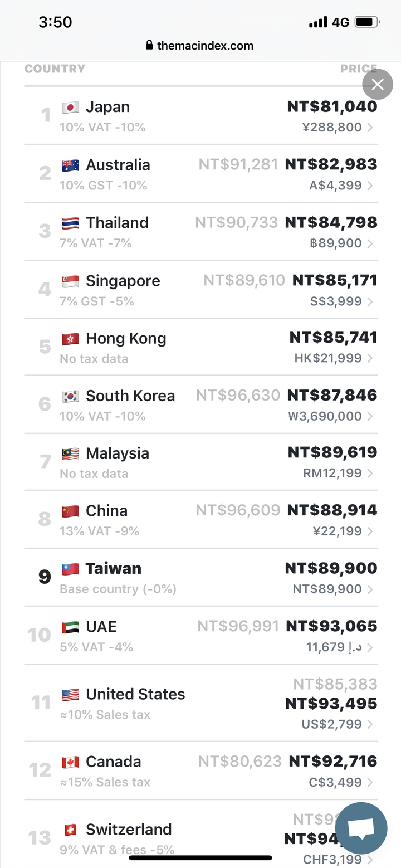The width and height of the screenshot is (401, 868).
Task: Tap themacindex.com address bar
Action: tap(199, 46)
